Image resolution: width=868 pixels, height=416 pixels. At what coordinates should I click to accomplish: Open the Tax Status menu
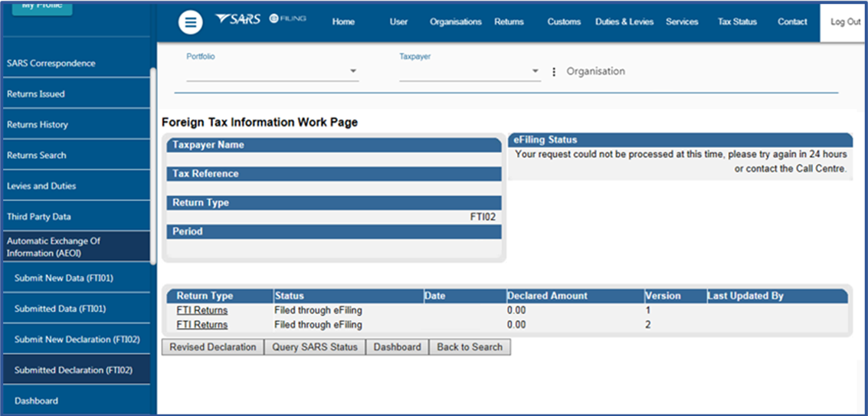tap(736, 22)
